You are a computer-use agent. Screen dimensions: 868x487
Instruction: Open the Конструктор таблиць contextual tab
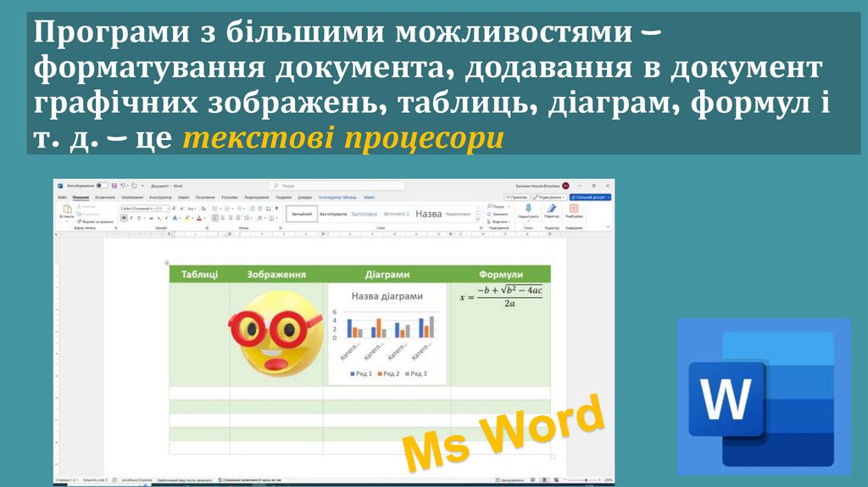click(337, 197)
